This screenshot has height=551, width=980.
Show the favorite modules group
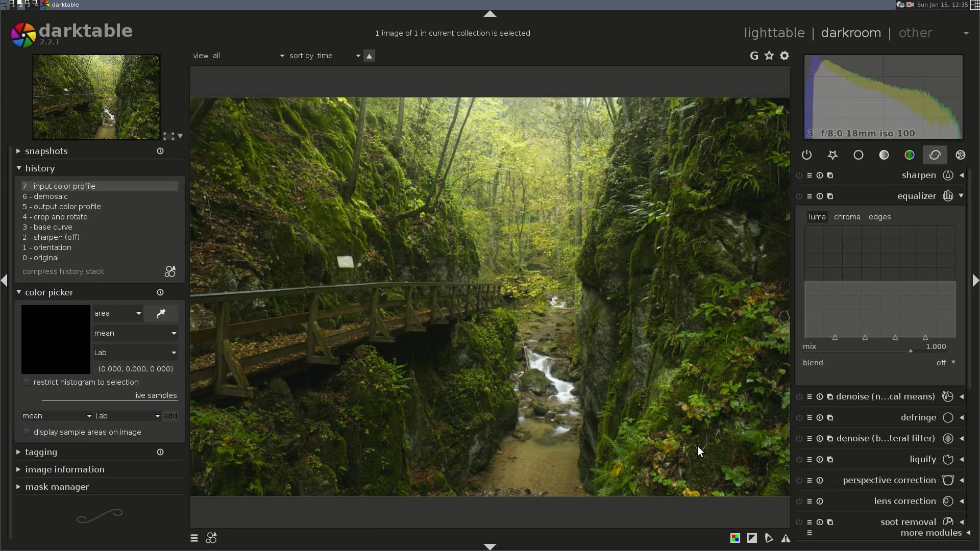tap(832, 155)
